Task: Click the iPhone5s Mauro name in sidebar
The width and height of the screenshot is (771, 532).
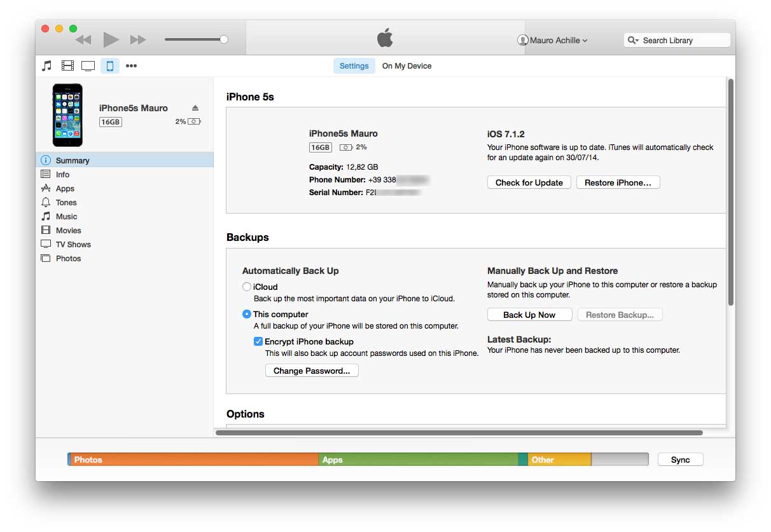Action: coord(134,108)
